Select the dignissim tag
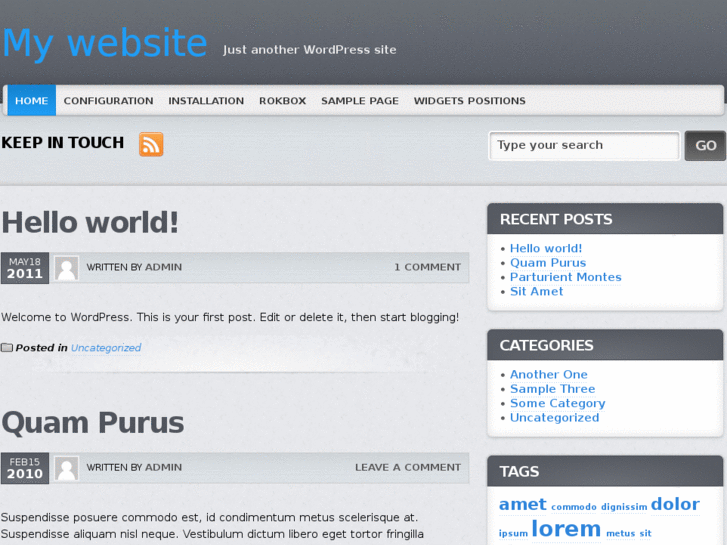727x545 pixels. point(624,507)
